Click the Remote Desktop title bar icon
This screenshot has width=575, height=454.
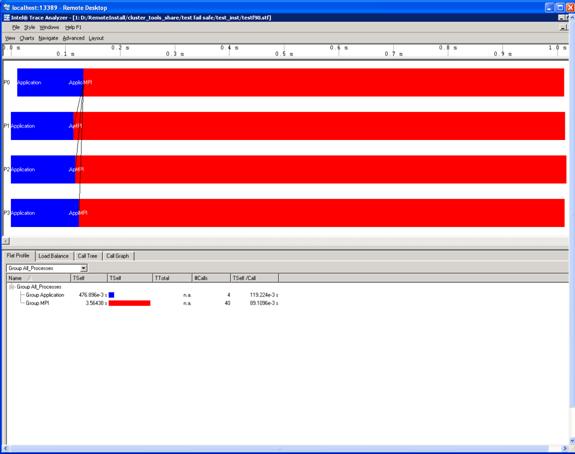(x=7, y=7)
